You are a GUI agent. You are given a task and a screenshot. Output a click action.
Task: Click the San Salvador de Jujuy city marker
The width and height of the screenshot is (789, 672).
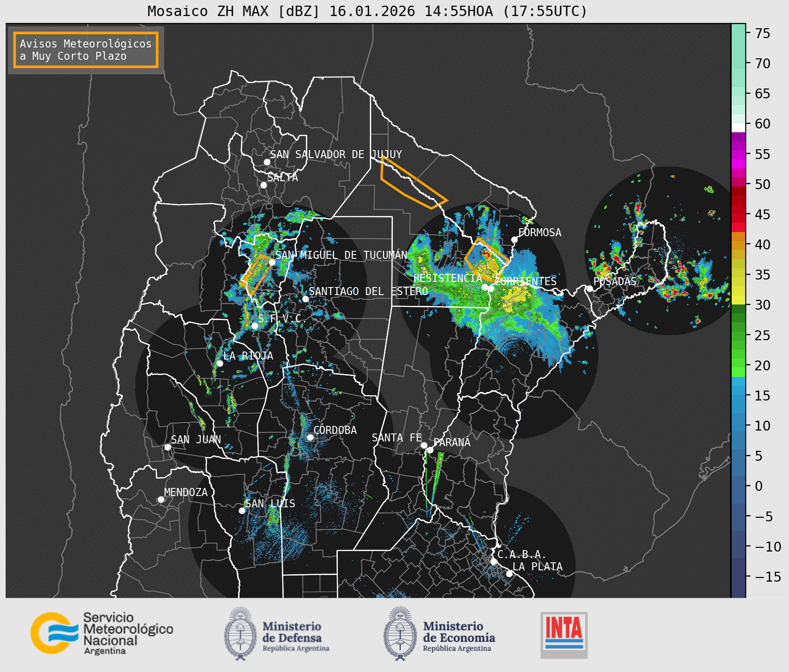point(267,162)
